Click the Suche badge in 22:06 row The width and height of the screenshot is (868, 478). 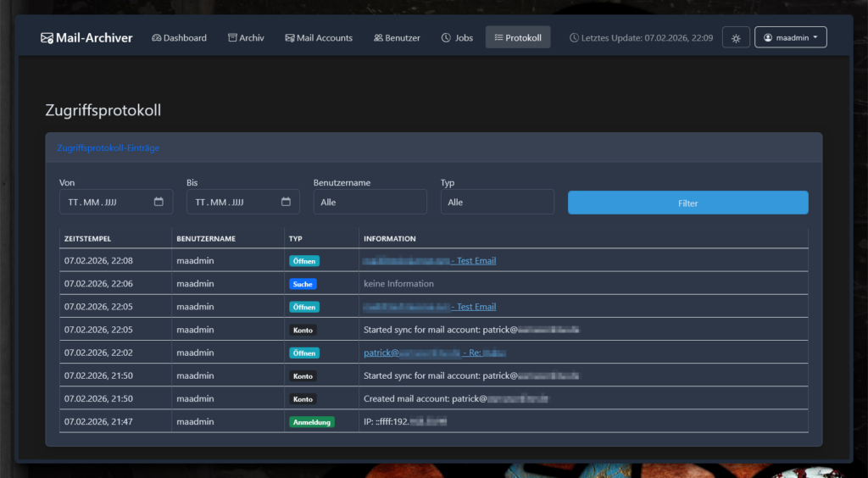click(x=303, y=284)
